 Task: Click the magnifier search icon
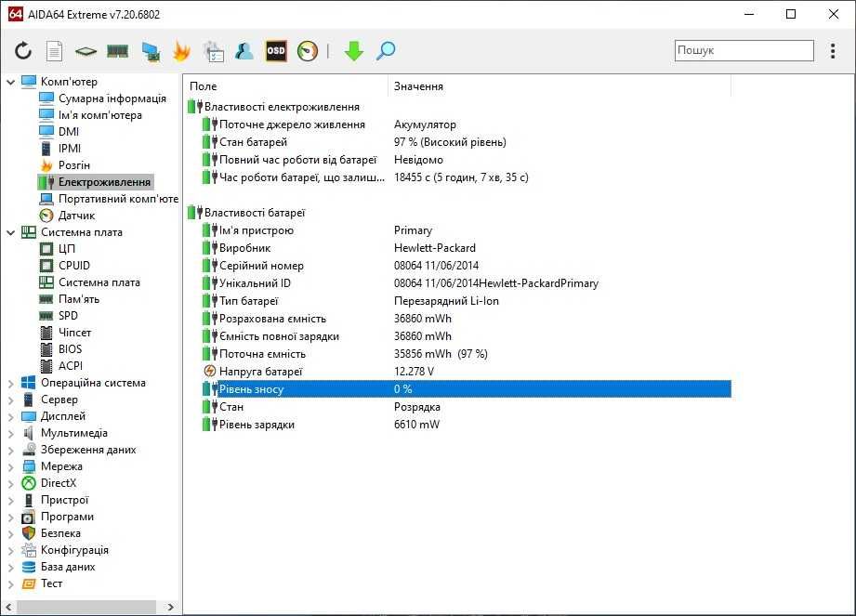(x=386, y=51)
